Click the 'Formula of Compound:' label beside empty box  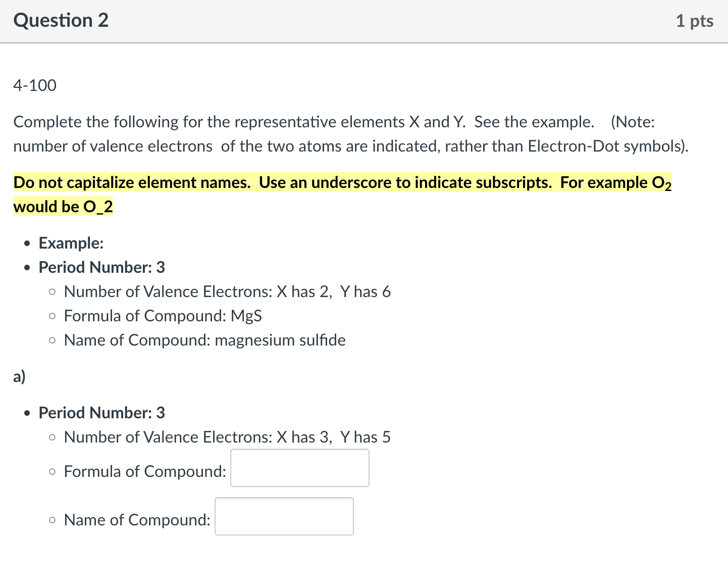[x=145, y=471]
